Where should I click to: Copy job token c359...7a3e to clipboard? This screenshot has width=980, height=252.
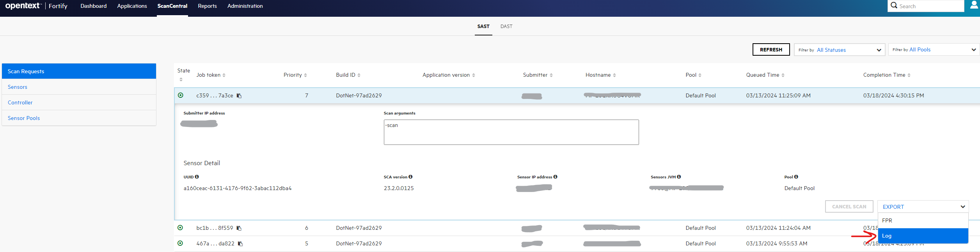(239, 96)
